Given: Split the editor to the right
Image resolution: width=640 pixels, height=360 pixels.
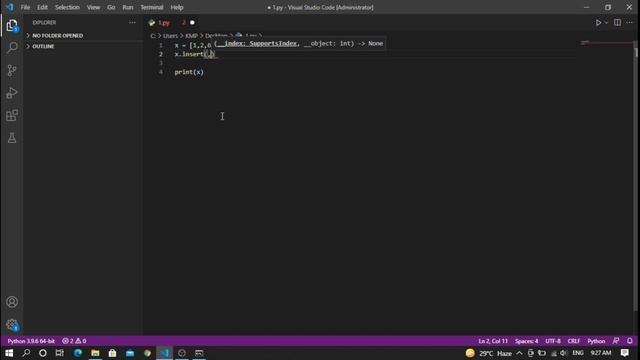Looking at the screenshot, I should pos(617,23).
